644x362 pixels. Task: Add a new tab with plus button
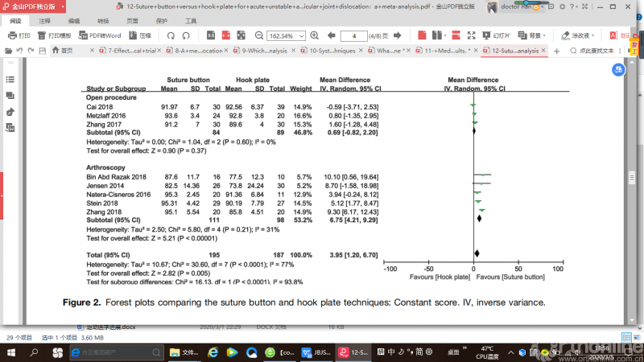(556, 51)
